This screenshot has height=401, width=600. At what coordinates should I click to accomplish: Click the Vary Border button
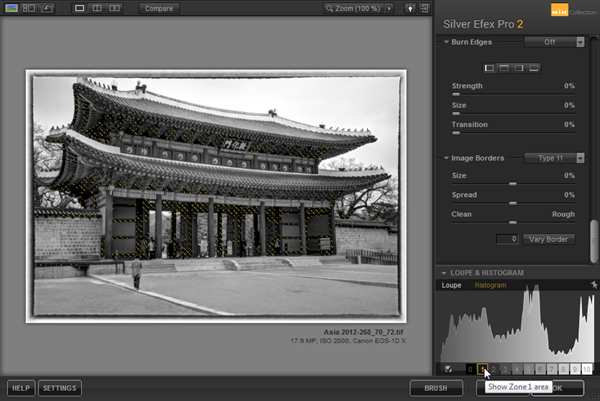coord(548,239)
